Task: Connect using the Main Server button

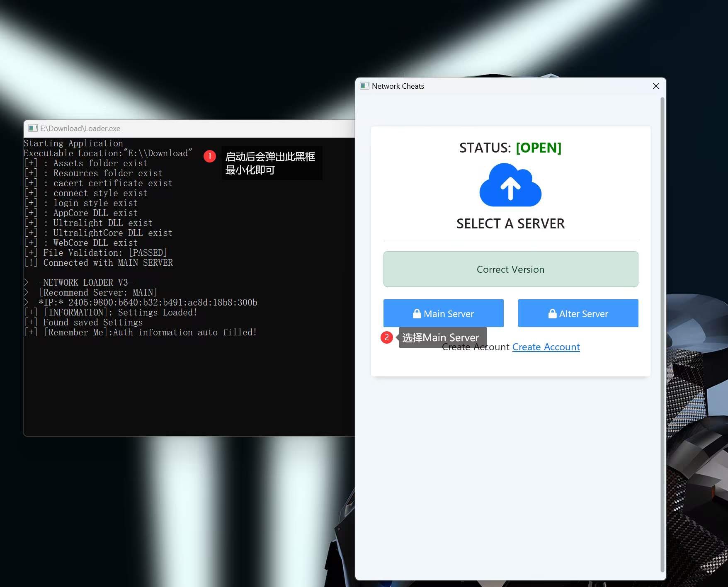Action: pyautogui.click(x=443, y=313)
